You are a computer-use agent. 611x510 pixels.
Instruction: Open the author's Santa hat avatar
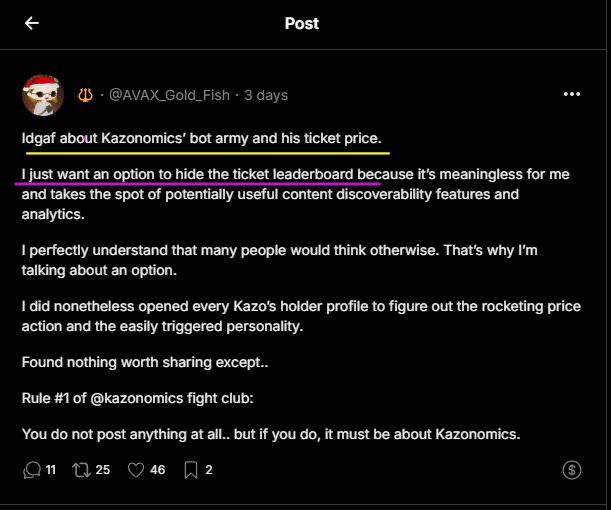click(x=43, y=95)
